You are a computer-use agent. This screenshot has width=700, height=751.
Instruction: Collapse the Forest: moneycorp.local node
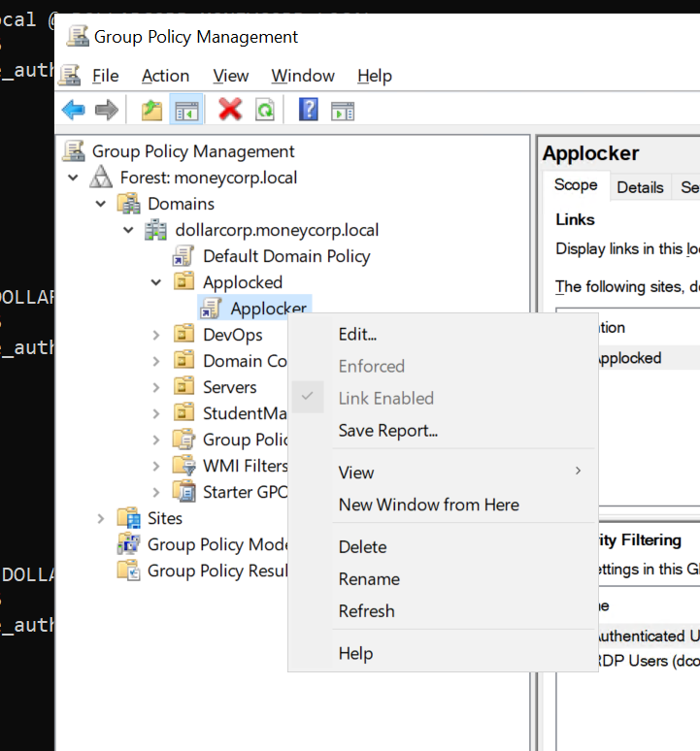pyautogui.click(x=74, y=178)
